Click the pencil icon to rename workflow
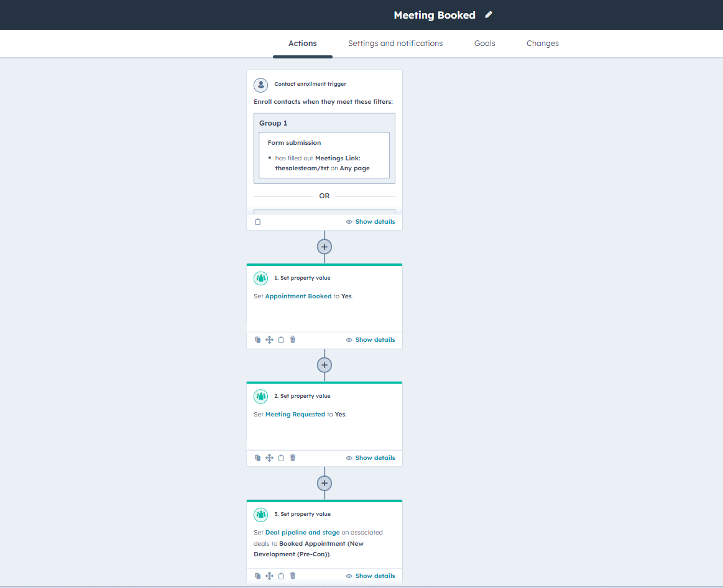This screenshot has width=723, height=588. tap(489, 15)
